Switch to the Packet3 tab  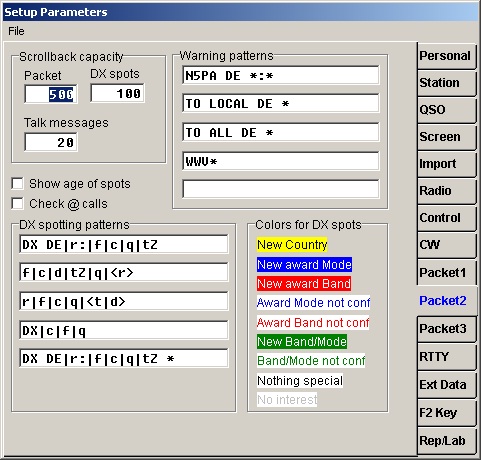pos(446,329)
